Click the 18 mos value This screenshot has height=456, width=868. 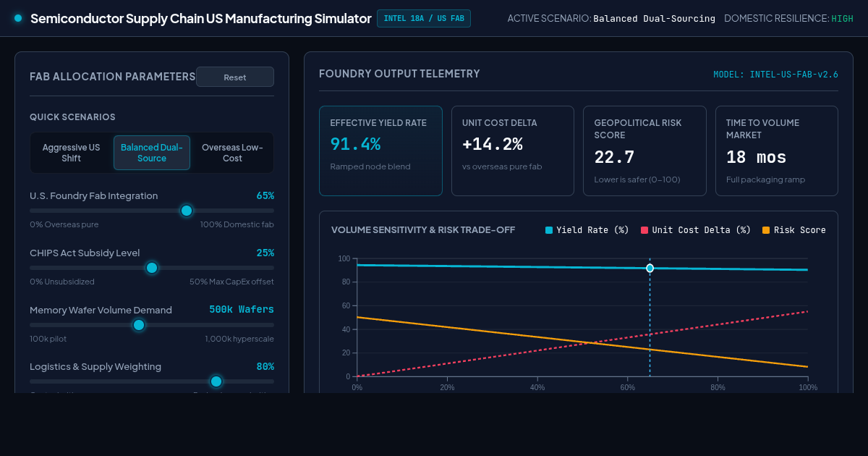[757, 157]
